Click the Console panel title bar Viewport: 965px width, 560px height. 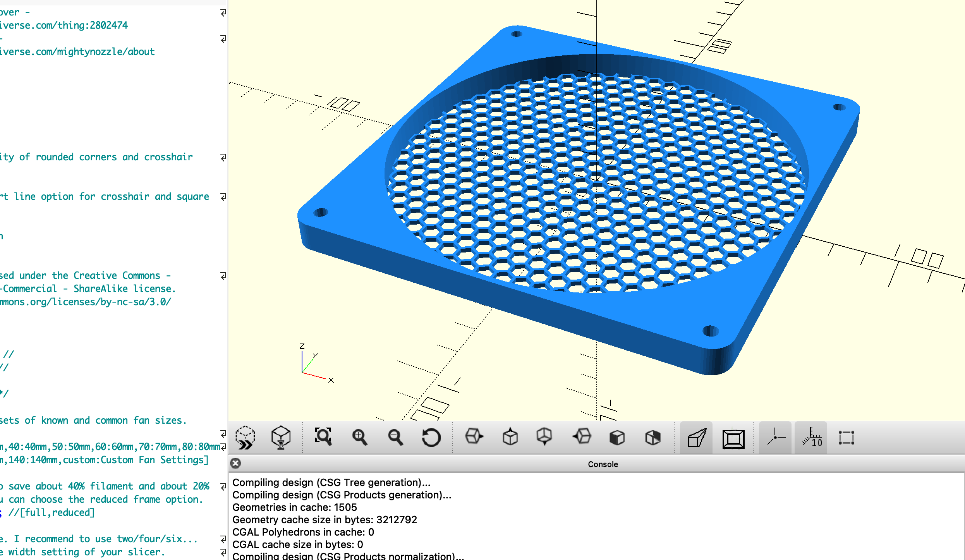603,464
